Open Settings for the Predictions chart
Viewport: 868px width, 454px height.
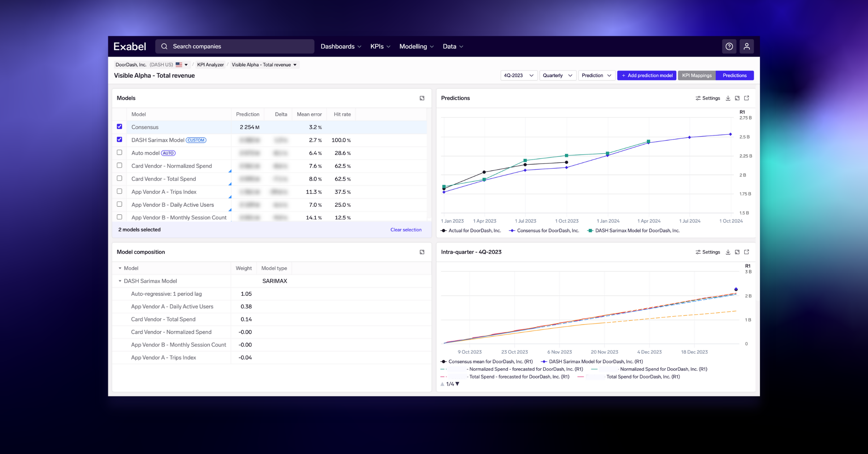707,98
